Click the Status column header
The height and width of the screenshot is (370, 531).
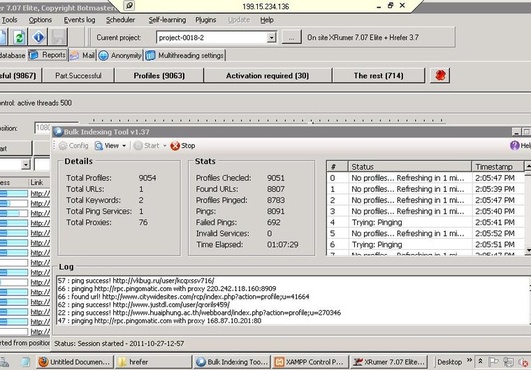coord(410,167)
